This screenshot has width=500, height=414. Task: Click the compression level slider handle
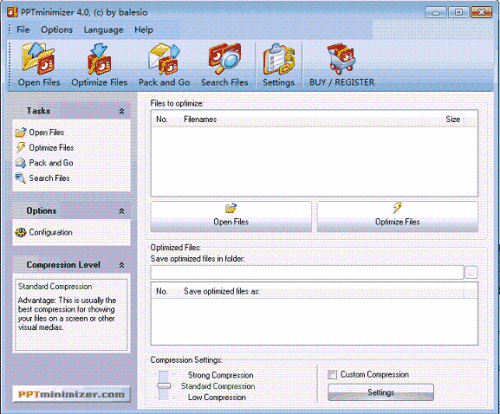[x=164, y=386]
